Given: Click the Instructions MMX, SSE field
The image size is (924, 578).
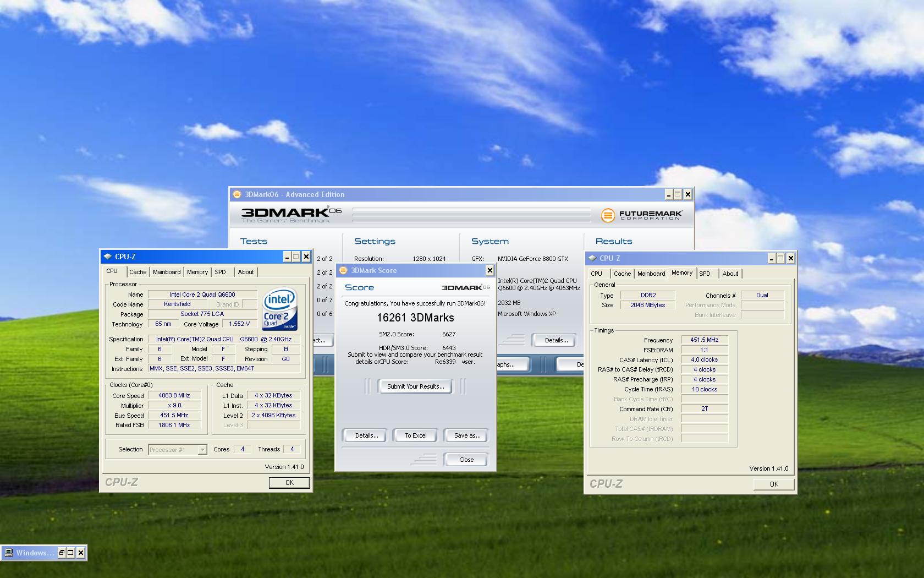Looking at the screenshot, I should (224, 369).
